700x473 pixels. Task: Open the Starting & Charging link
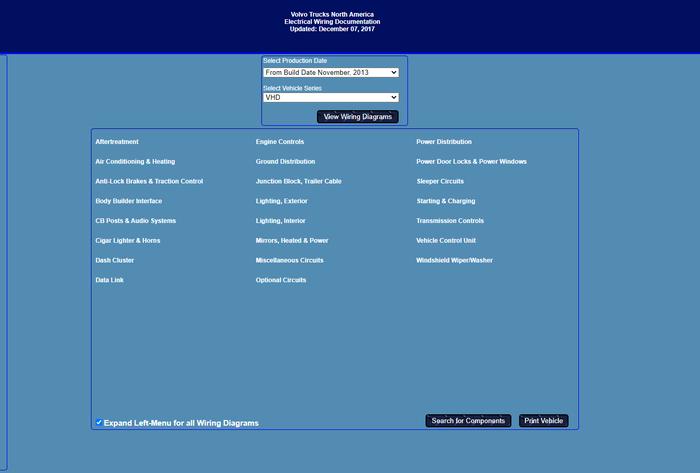point(445,201)
